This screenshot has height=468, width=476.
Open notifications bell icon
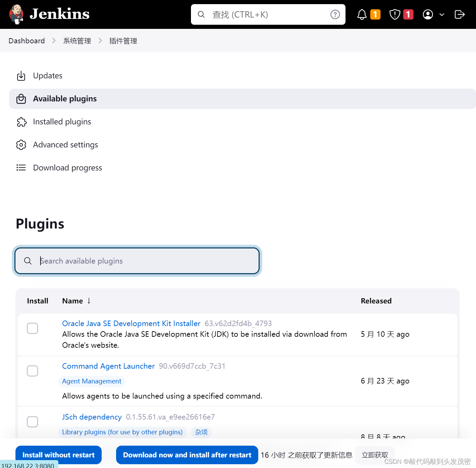click(x=362, y=14)
